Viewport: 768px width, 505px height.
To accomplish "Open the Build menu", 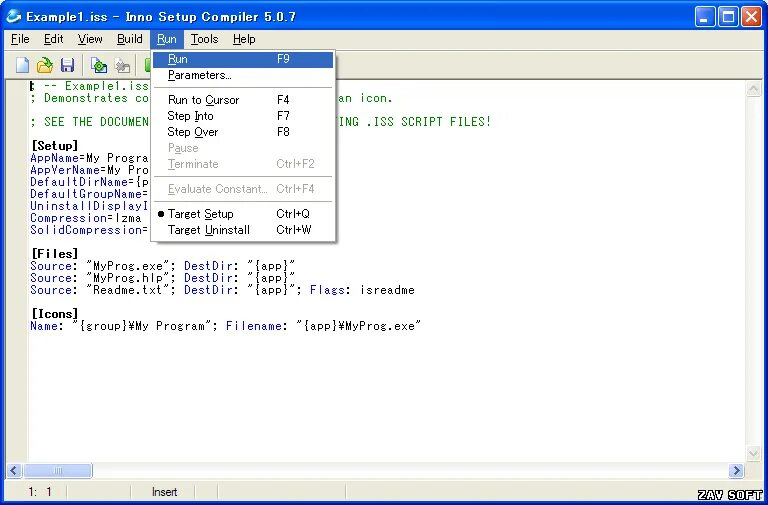I will (x=130, y=39).
